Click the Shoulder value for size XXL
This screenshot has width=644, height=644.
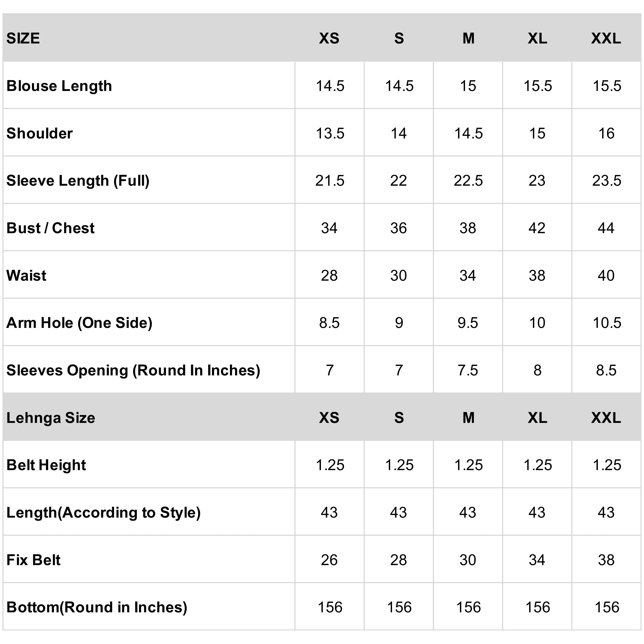click(606, 133)
